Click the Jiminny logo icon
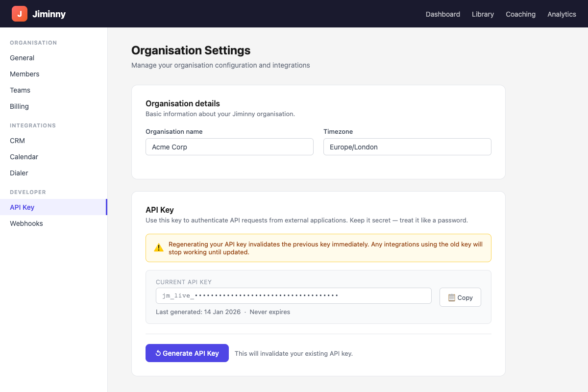Screen dimensions: 588x392 coord(20,14)
